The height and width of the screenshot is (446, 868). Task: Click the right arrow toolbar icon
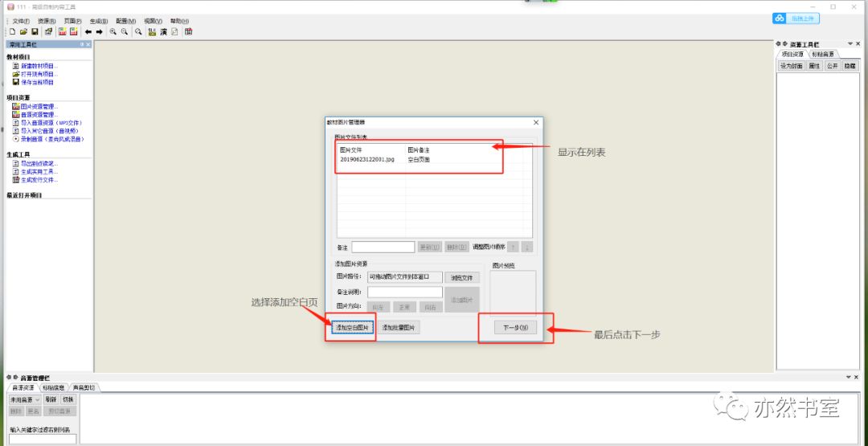[x=99, y=31]
